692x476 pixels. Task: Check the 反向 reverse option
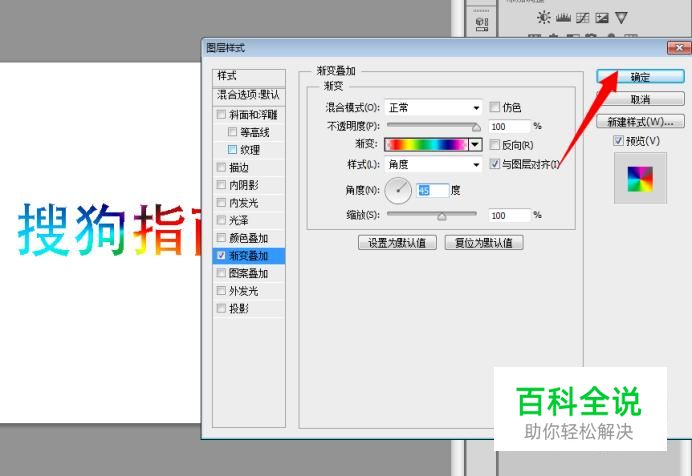[495, 144]
